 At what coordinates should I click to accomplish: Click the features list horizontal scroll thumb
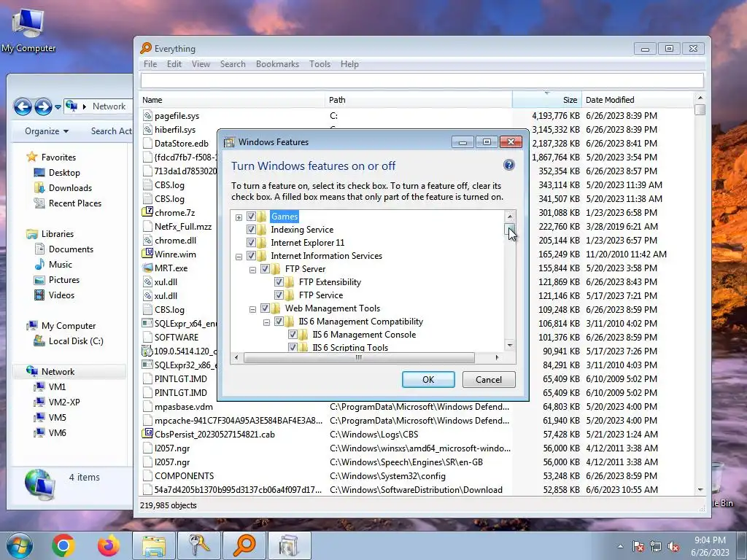pos(359,357)
